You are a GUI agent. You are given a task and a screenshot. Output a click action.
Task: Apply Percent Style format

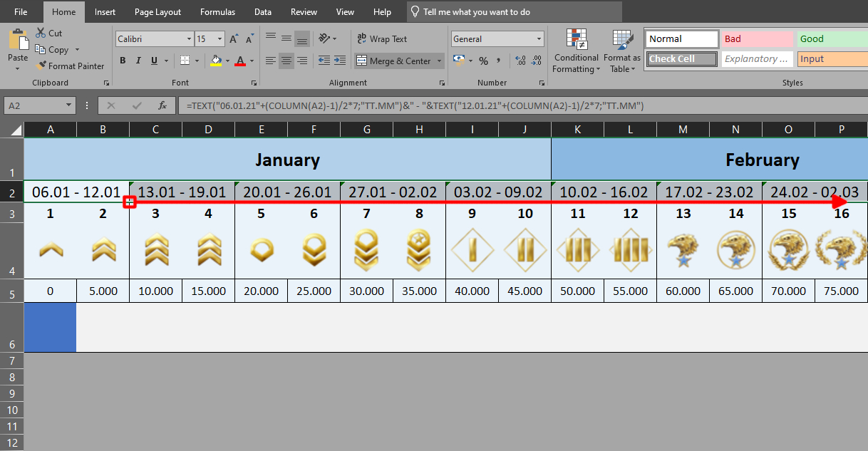point(483,61)
